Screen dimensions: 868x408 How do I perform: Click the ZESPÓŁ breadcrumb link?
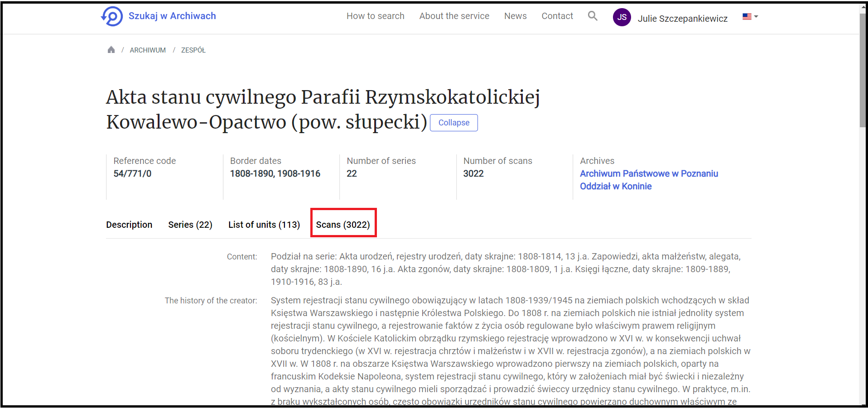pos(193,50)
